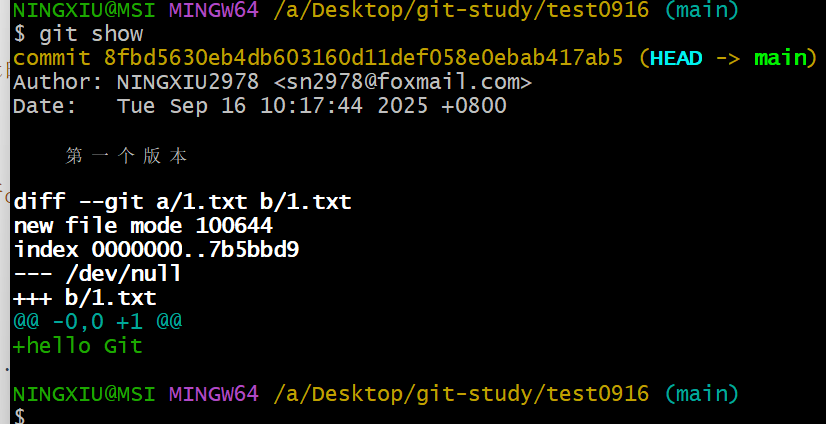This screenshot has width=826, height=424.
Task: Click MINGW64 in the bottom prompt line
Action: [213, 393]
